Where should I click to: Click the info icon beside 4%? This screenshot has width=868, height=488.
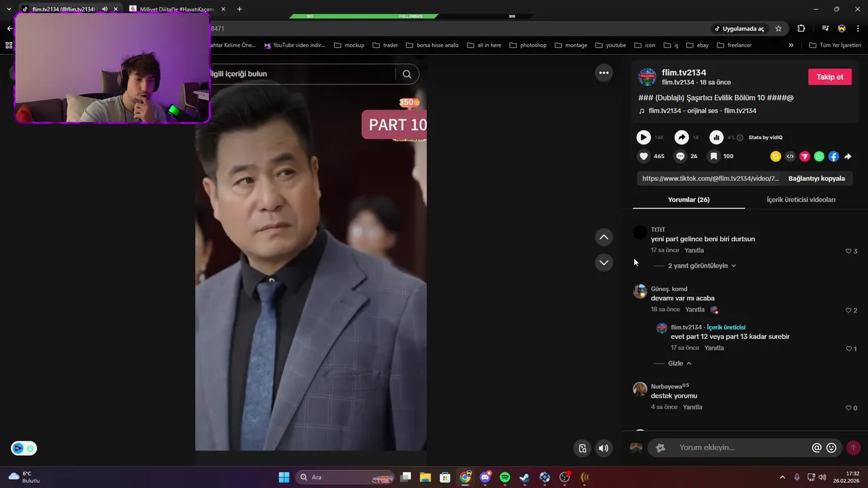click(x=740, y=138)
